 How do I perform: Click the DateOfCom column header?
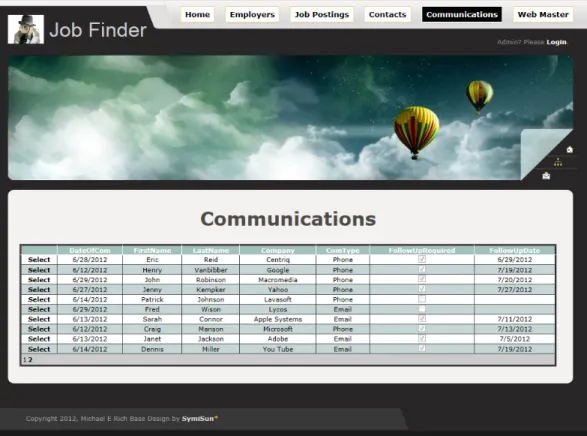pos(90,250)
